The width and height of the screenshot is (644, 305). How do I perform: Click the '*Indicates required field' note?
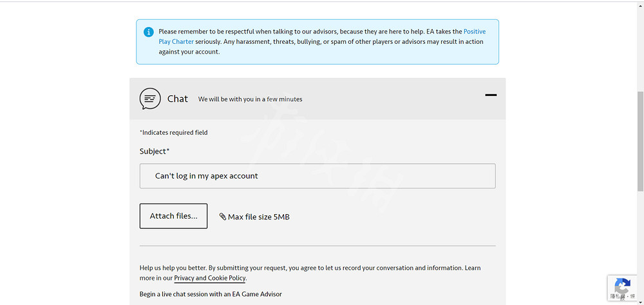point(174,132)
